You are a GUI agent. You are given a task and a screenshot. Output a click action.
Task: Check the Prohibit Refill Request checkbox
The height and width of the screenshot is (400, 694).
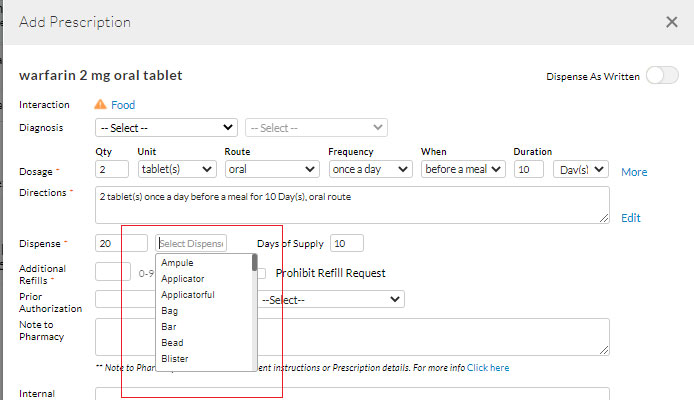pos(262,273)
